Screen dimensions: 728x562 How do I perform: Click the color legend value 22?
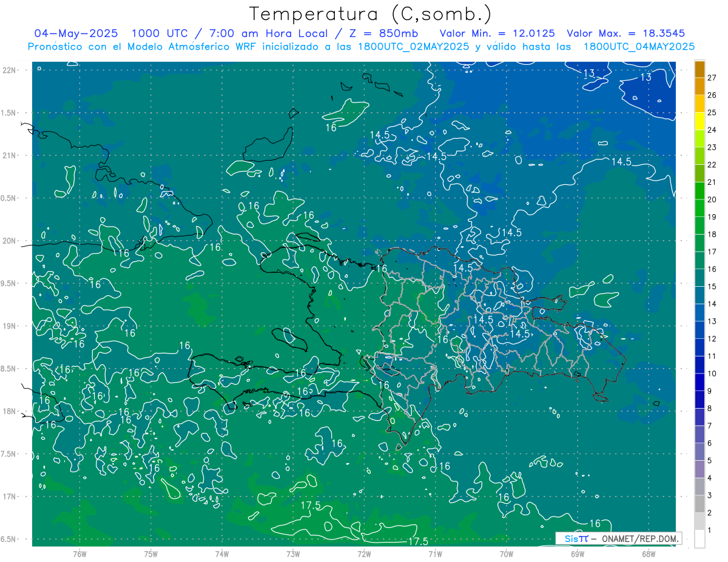pos(712,165)
